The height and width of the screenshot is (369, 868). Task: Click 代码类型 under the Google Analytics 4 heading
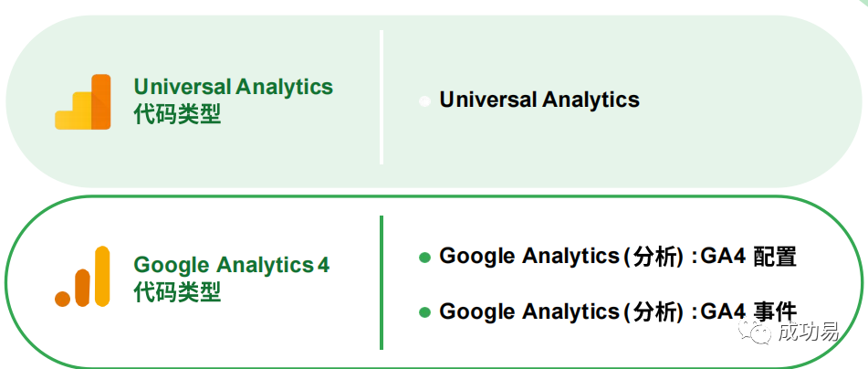click(177, 293)
